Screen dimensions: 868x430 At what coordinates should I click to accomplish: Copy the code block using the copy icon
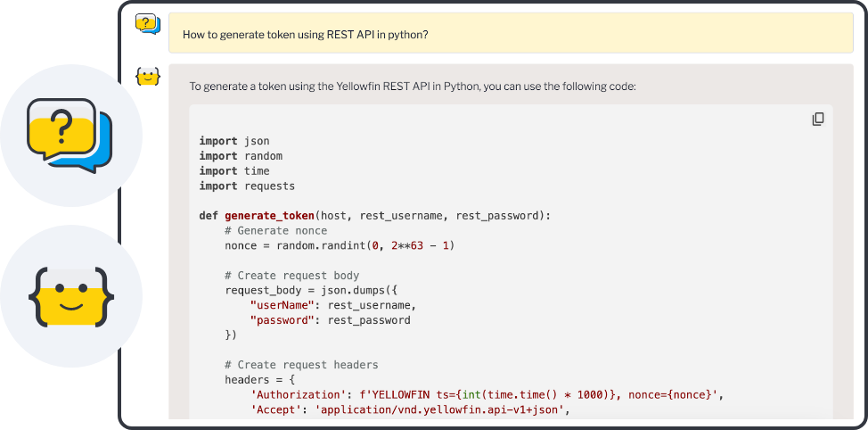[817, 120]
